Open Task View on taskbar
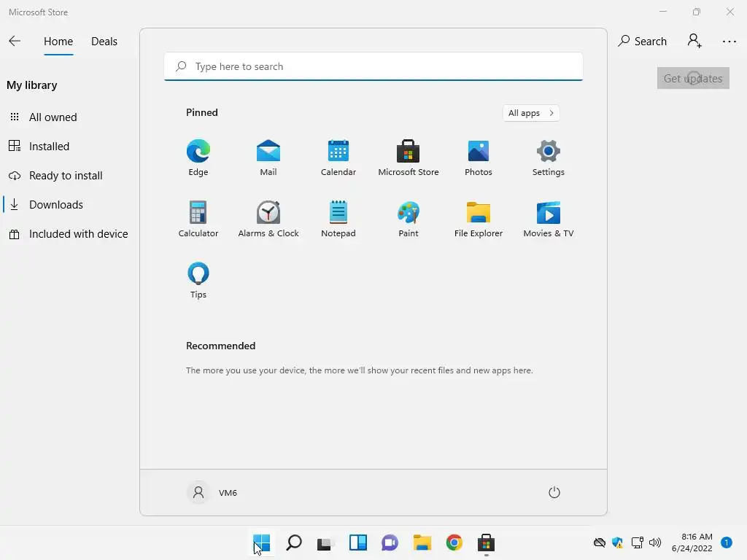The width and height of the screenshot is (747, 560). point(326,542)
